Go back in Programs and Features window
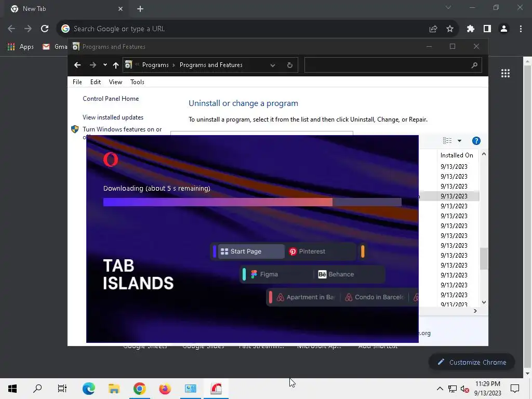The image size is (532, 399). [x=77, y=65]
